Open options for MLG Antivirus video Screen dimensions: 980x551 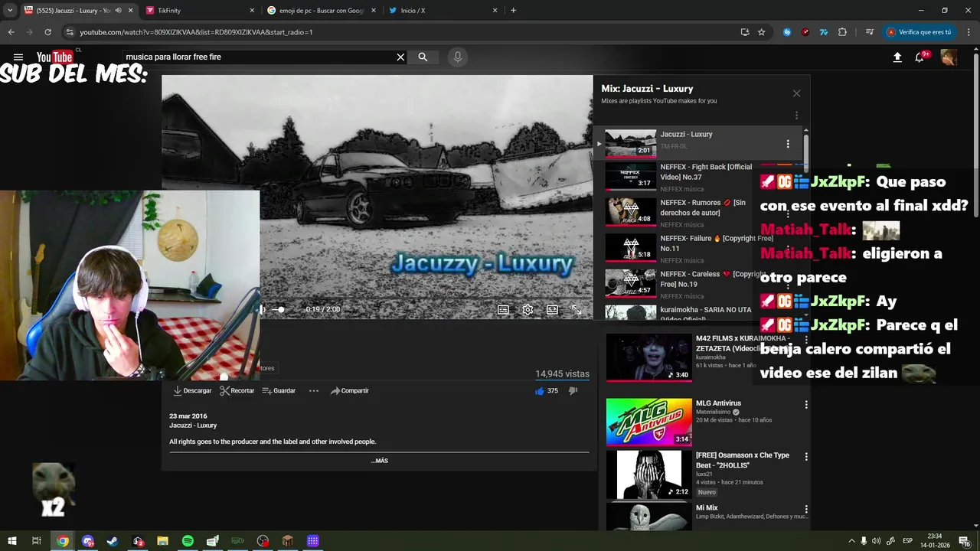click(x=806, y=405)
